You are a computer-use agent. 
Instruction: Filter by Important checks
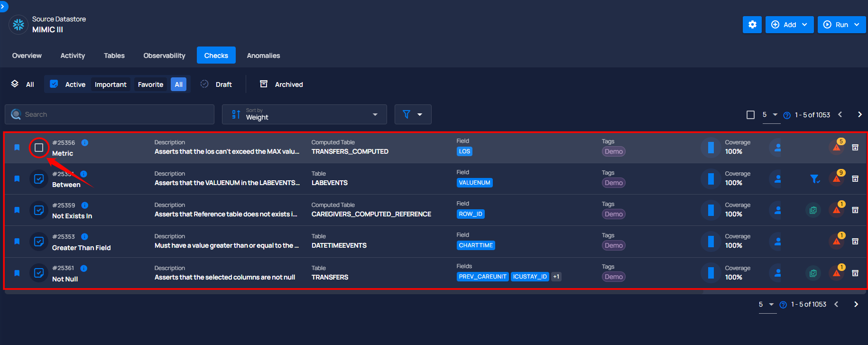[x=111, y=84]
